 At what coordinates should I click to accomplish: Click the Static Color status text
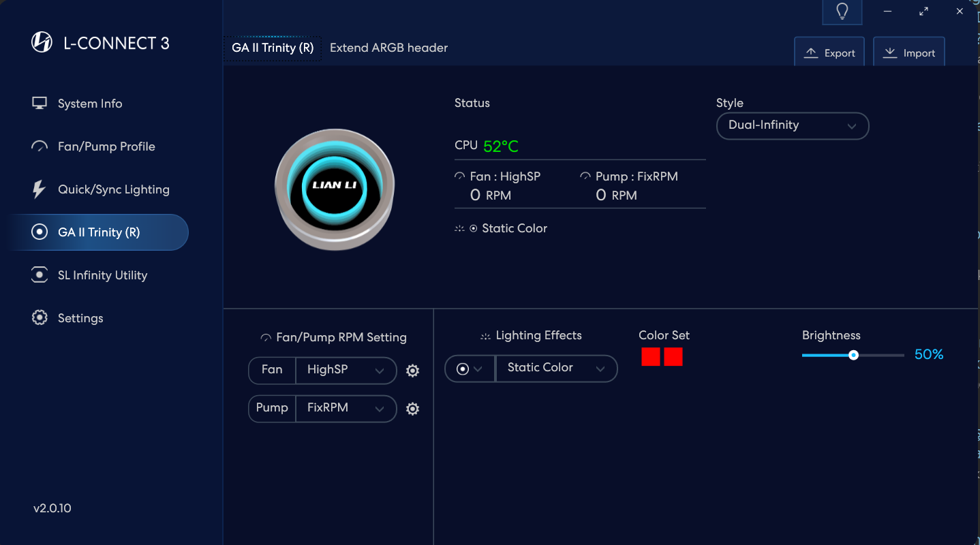point(515,228)
